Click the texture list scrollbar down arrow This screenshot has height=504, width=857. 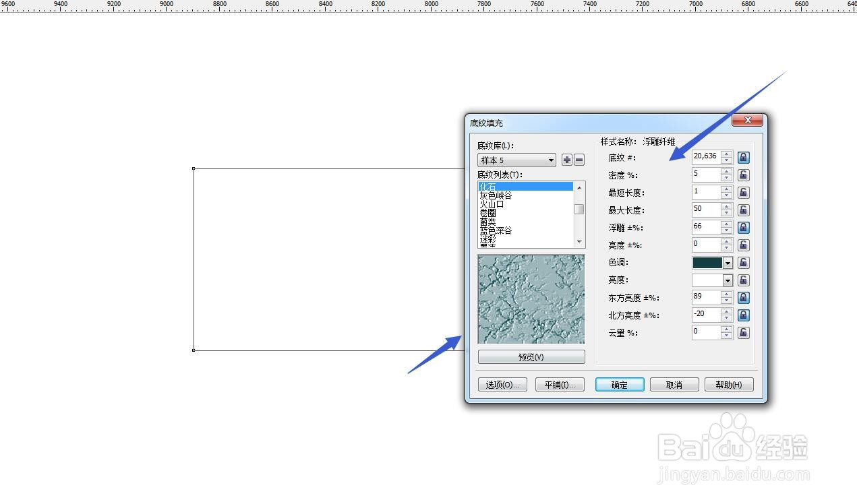click(579, 242)
